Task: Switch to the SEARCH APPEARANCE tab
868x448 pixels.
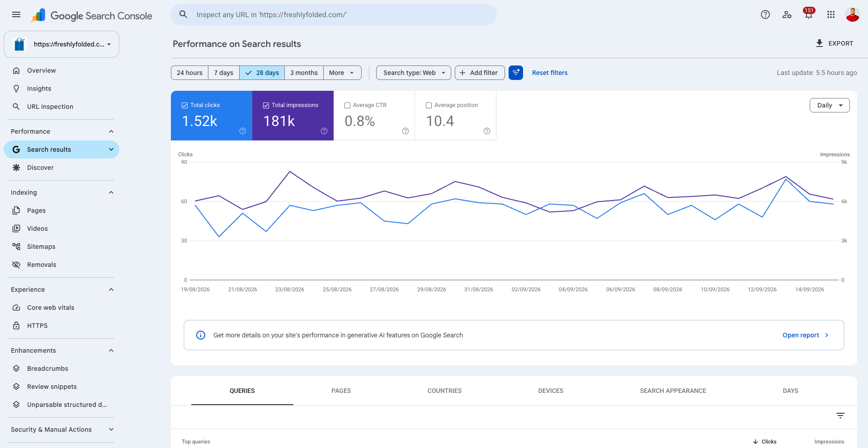Action: pos(673,391)
